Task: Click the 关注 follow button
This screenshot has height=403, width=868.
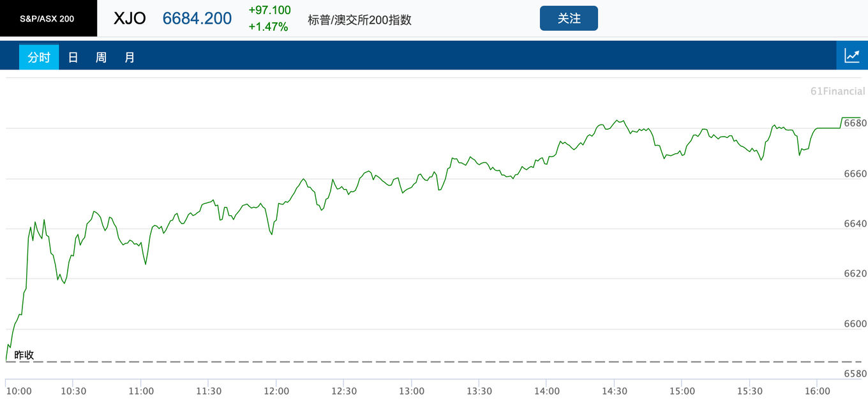Action: (x=569, y=19)
